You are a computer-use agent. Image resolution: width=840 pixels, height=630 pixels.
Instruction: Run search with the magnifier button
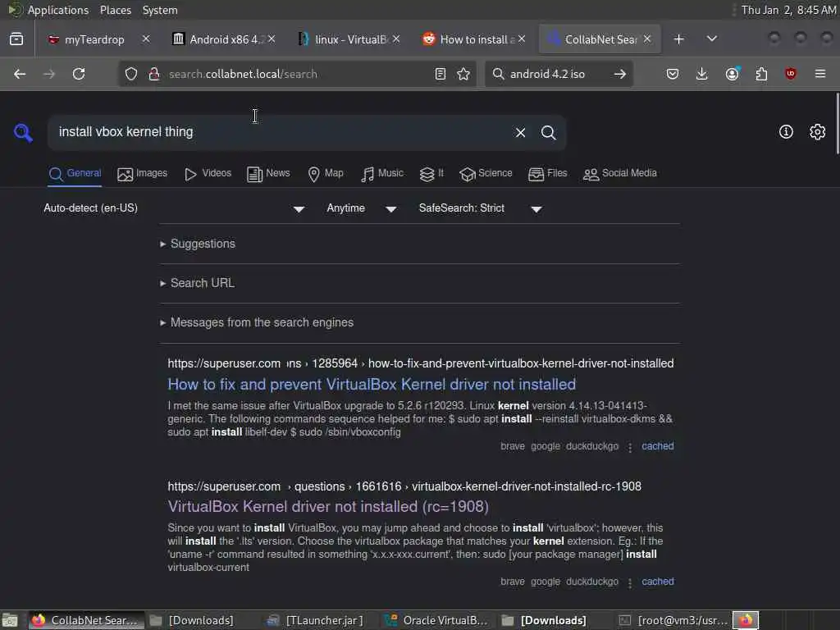548,132
